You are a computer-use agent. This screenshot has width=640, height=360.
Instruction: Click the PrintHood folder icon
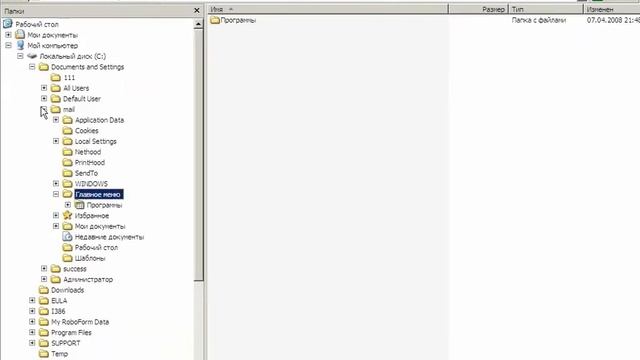pyautogui.click(x=68, y=162)
